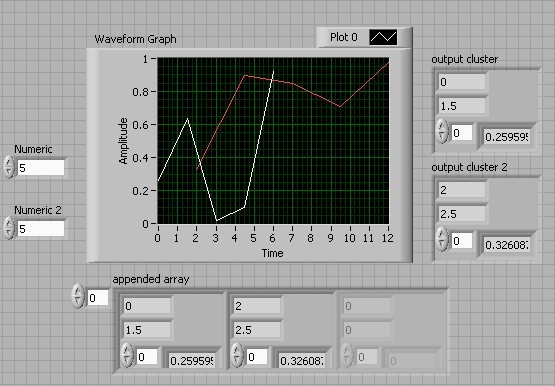Click the output cluster array index stepper
The image size is (555, 386).
(x=442, y=132)
